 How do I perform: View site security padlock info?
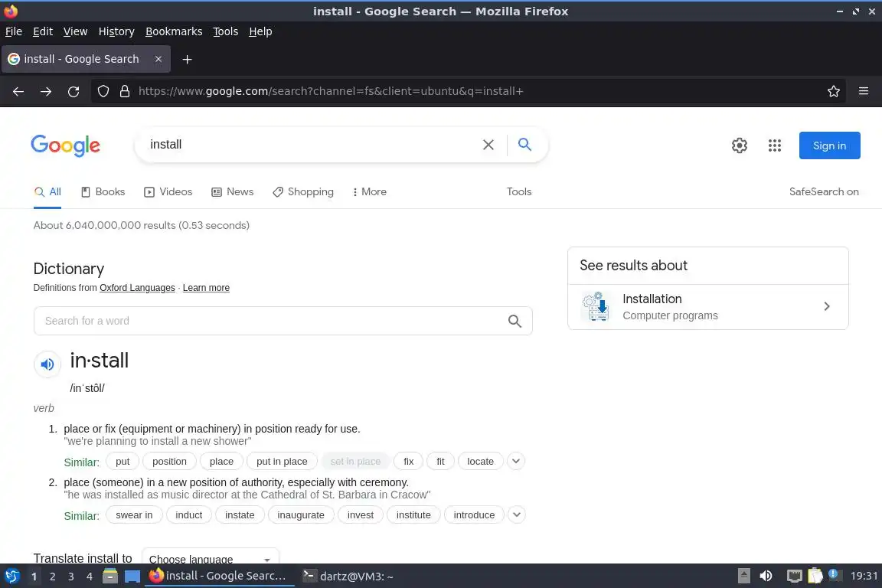[125, 91]
